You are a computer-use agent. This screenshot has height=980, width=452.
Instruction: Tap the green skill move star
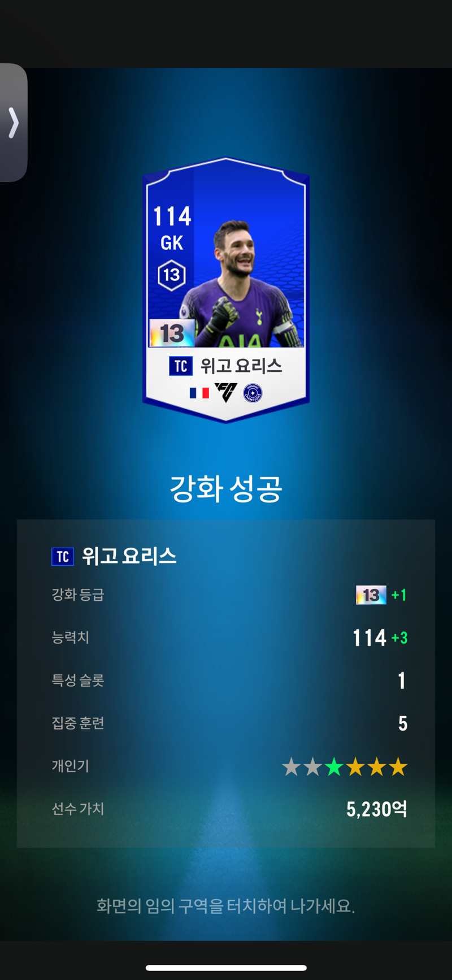[x=334, y=767]
